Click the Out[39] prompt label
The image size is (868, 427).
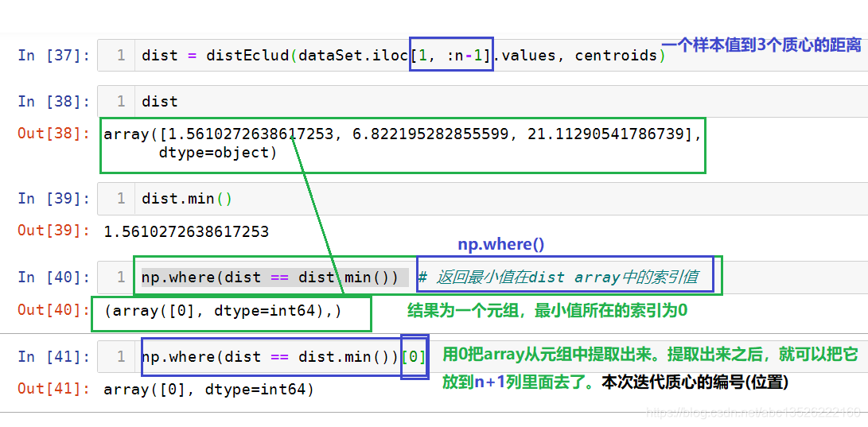53,231
